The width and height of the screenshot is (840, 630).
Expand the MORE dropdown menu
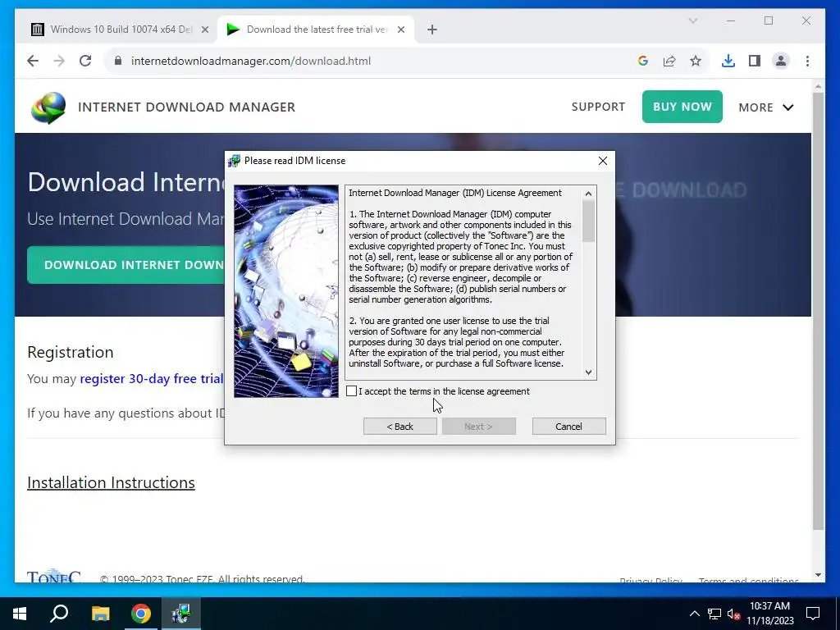click(x=766, y=107)
